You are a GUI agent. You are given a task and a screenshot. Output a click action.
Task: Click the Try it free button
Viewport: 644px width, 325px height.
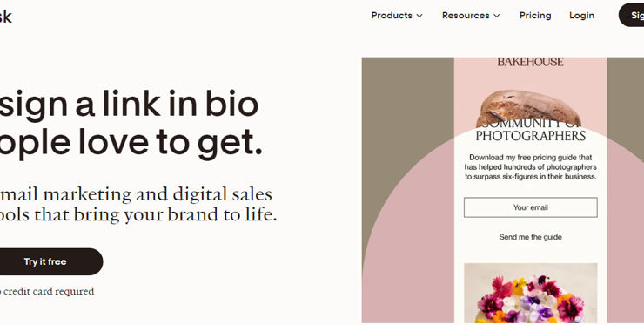(x=45, y=261)
